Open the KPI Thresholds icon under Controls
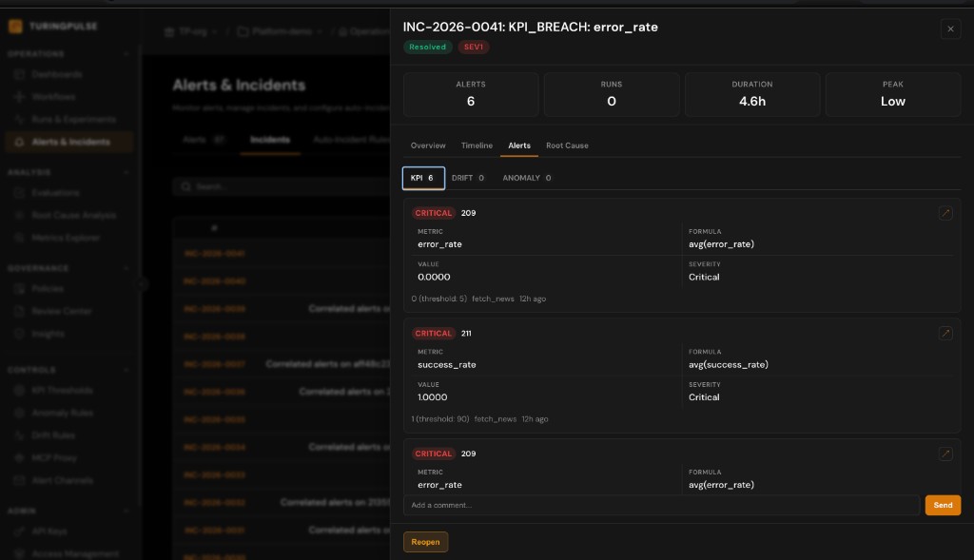The height and width of the screenshot is (560, 974). [x=19, y=390]
